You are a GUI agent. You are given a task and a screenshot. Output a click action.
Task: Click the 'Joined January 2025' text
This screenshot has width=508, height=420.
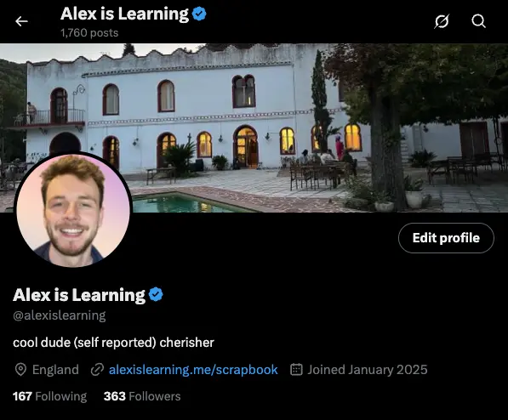[x=368, y=370]
